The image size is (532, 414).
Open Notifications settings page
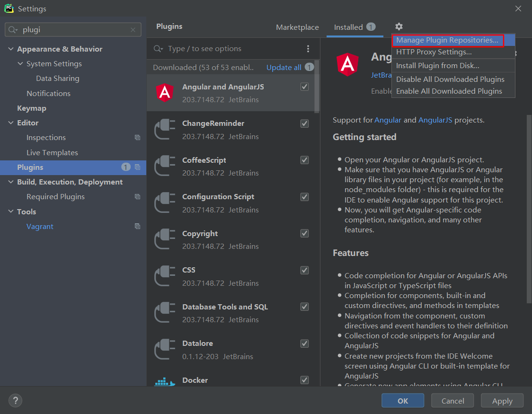[49, 93]
